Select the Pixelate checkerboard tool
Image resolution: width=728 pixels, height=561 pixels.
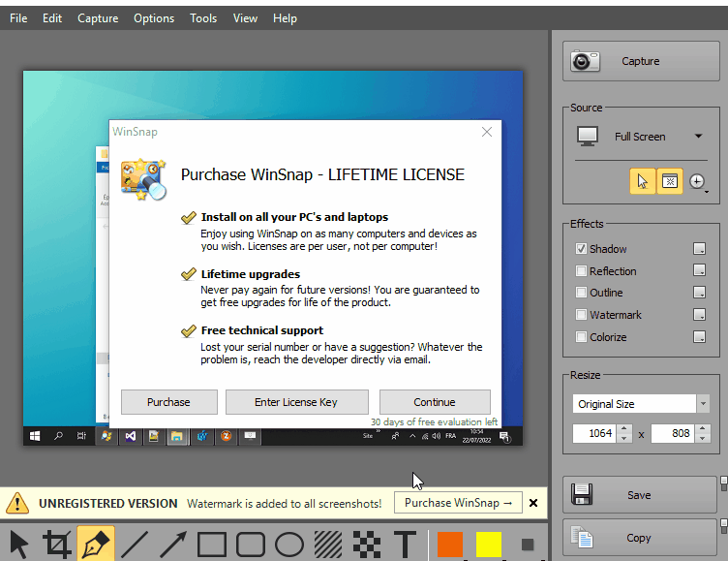[367, 544]
